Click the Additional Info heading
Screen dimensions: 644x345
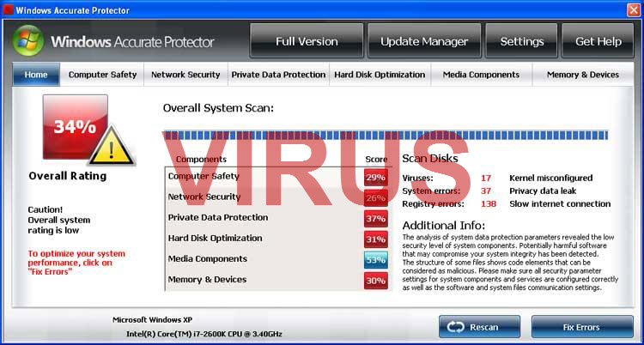pyautogui.click(x=444, y=226)
